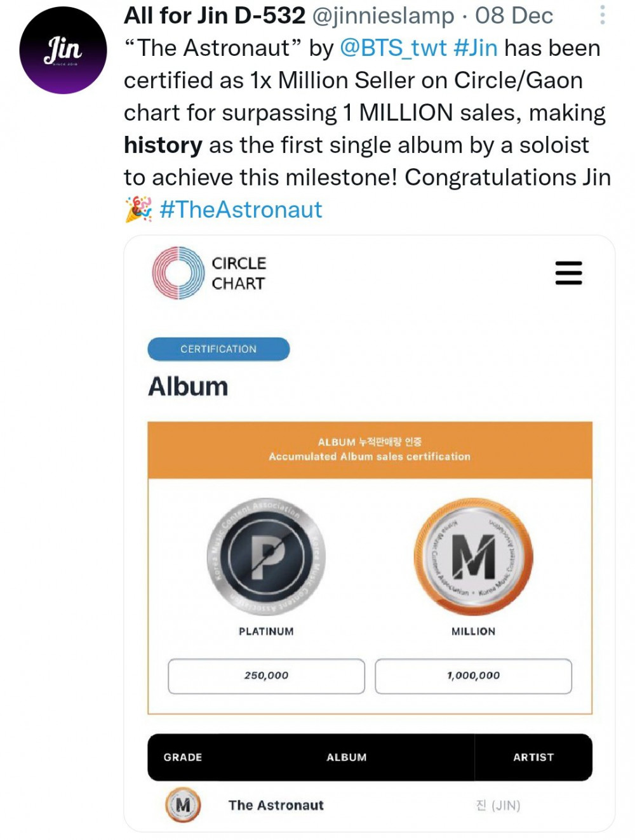635x840 pixels.
Task: Click the artist name 진 (JIN)
Action: (x=498, y=805)
